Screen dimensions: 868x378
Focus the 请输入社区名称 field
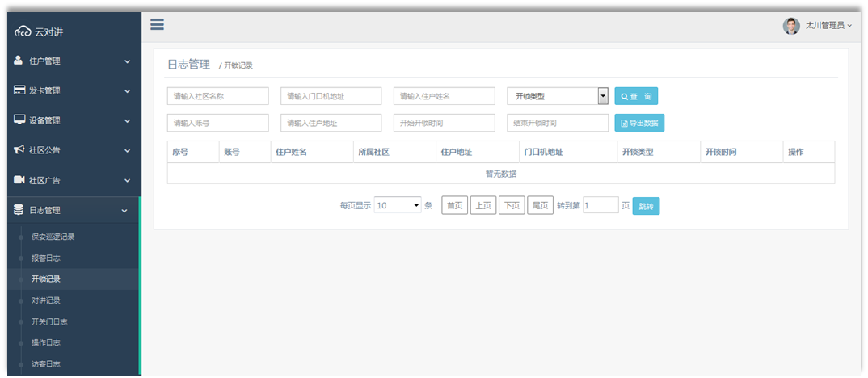tap(217, 96)
